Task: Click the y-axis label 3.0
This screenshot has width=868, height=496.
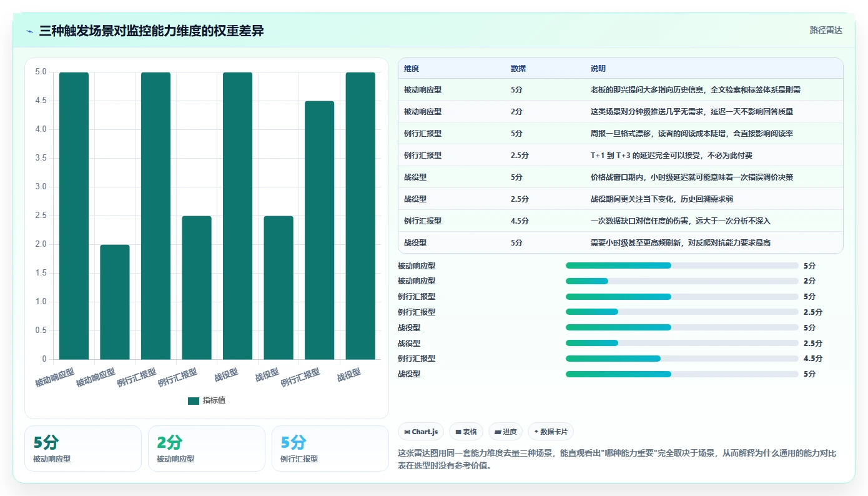Action: [41, 187]
